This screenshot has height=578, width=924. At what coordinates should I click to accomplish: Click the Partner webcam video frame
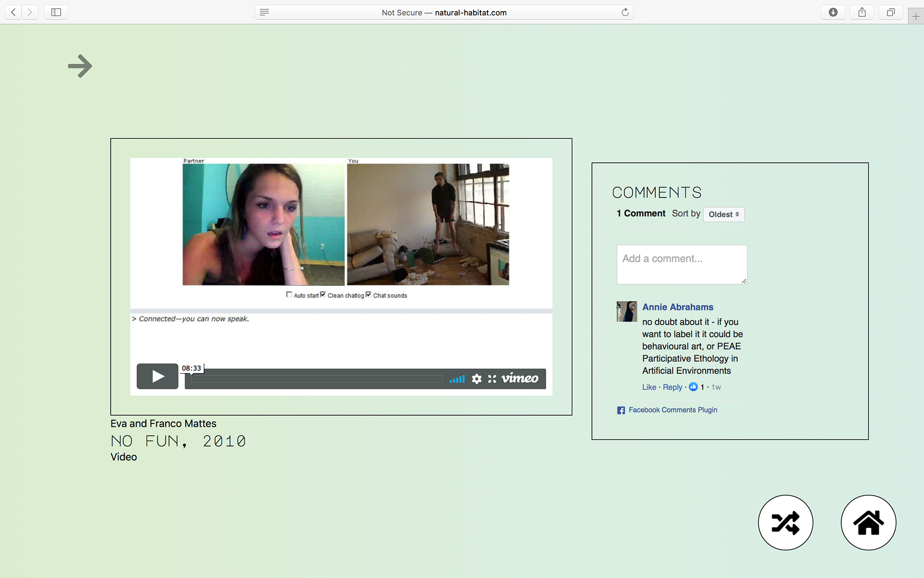pos(264,224)
